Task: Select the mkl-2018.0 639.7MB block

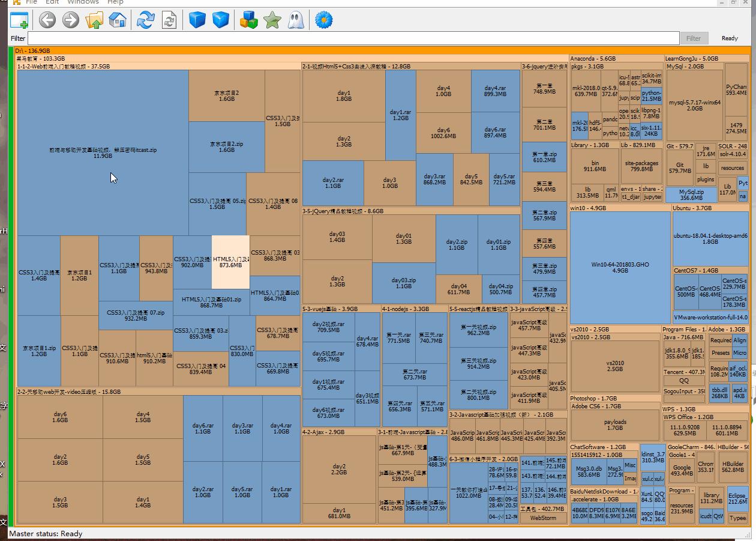Action: pyautogui.click(x=586, y=91)
